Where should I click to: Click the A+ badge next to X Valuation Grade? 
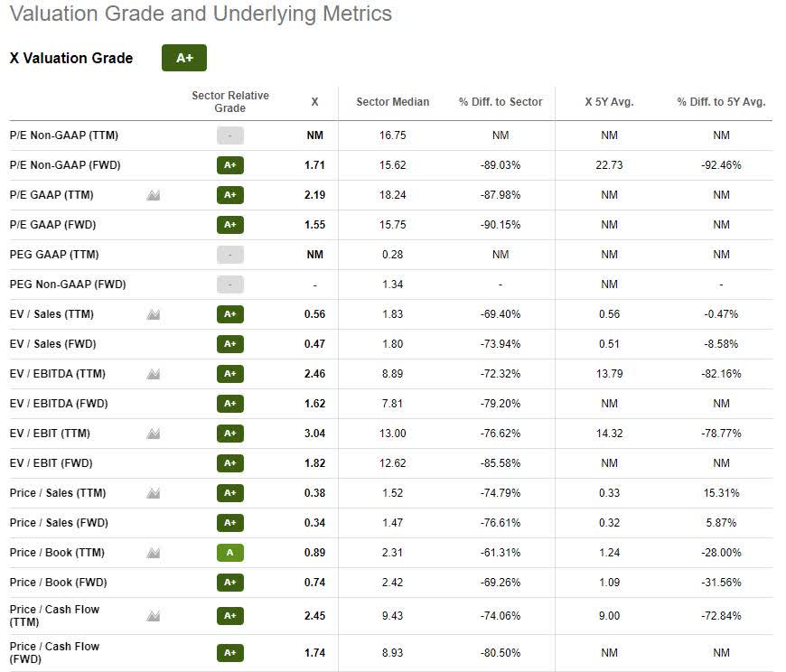click(x=184, y=58)
